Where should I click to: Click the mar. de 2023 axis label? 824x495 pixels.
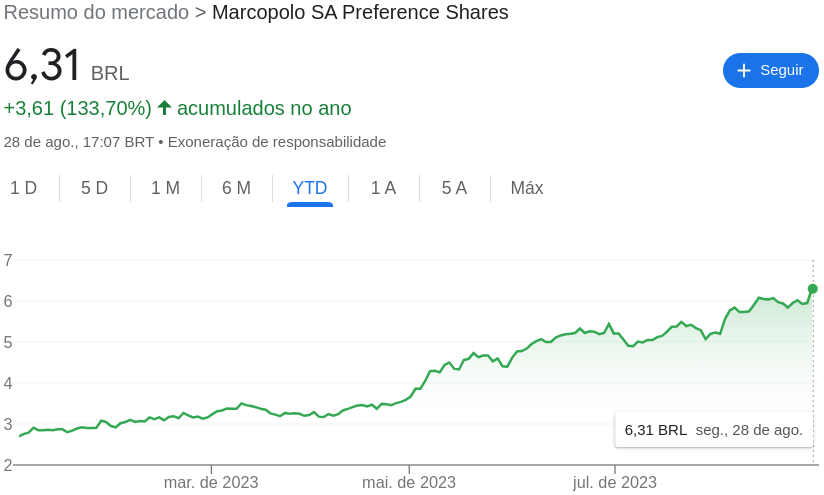(211, 482)
